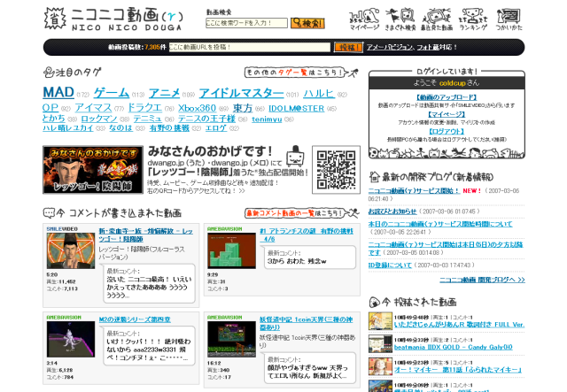567x392 pixels.
Task: Select the MAD tag
Action: click(x=58, y=93)
